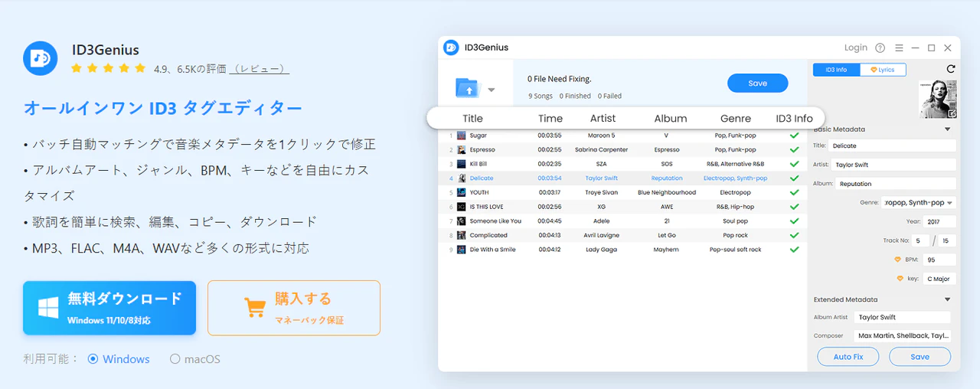The image size is (980, 389).
Task: Click the ID3 Info column header
Action: pos(794,118)
